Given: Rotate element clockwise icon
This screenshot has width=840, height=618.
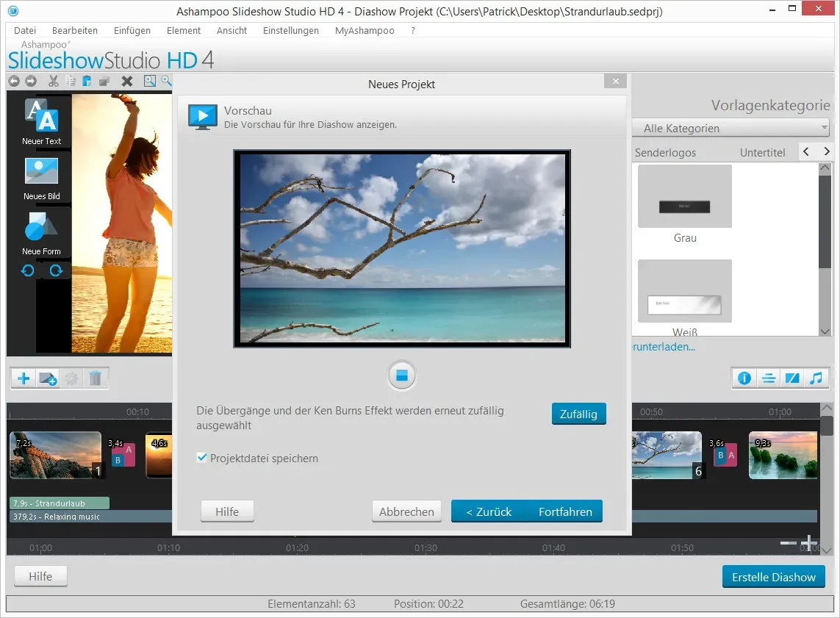Looking at the screenshot, I should pos(56,271).
